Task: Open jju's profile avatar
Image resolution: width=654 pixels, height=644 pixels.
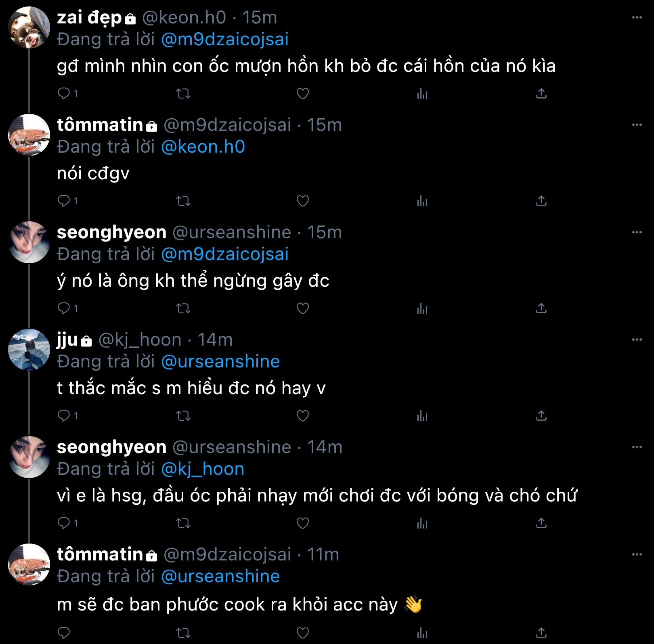Action: (x=29, y=350)
